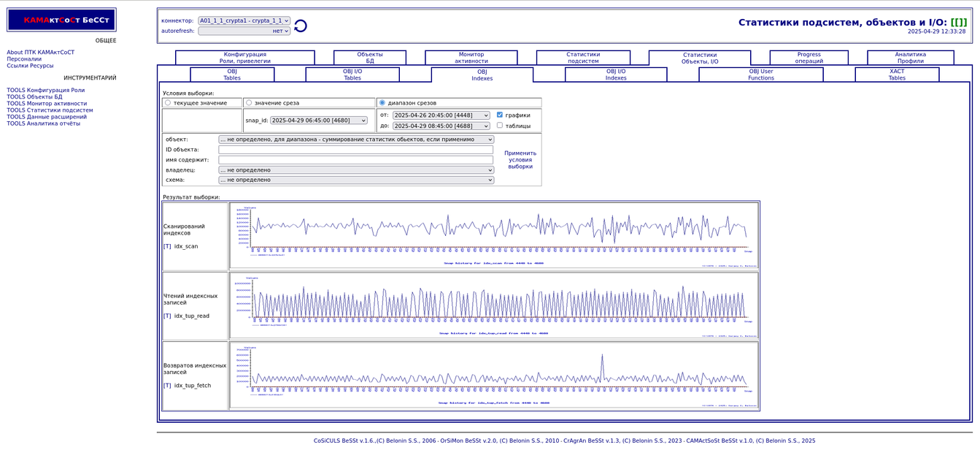980x458 pixels.
Task: Expand the 'владелец' owner dropdown
Action: point(356,170)
